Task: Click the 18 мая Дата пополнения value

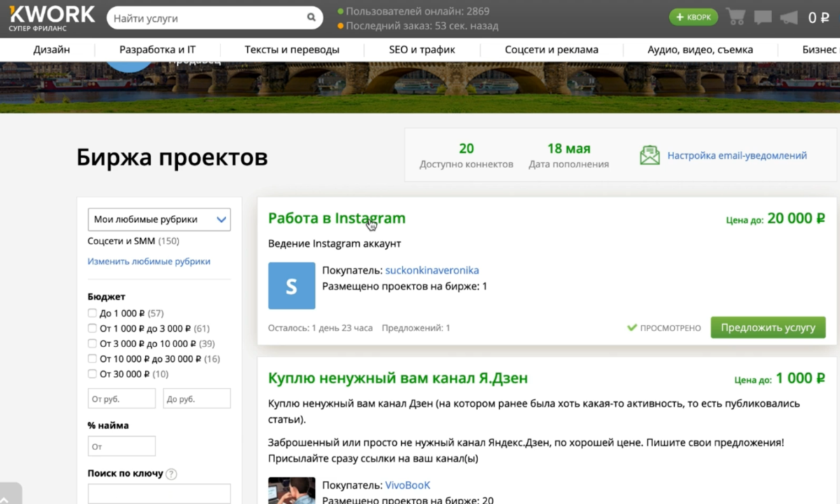Action: tap(568, 155)
